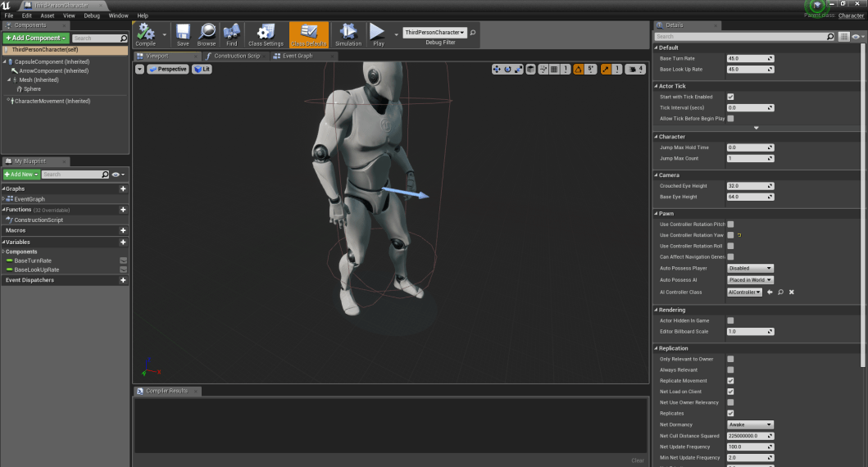Toggle the Replicate Movement checkbox
Viewport: 868px width, 467px height.
730,381
